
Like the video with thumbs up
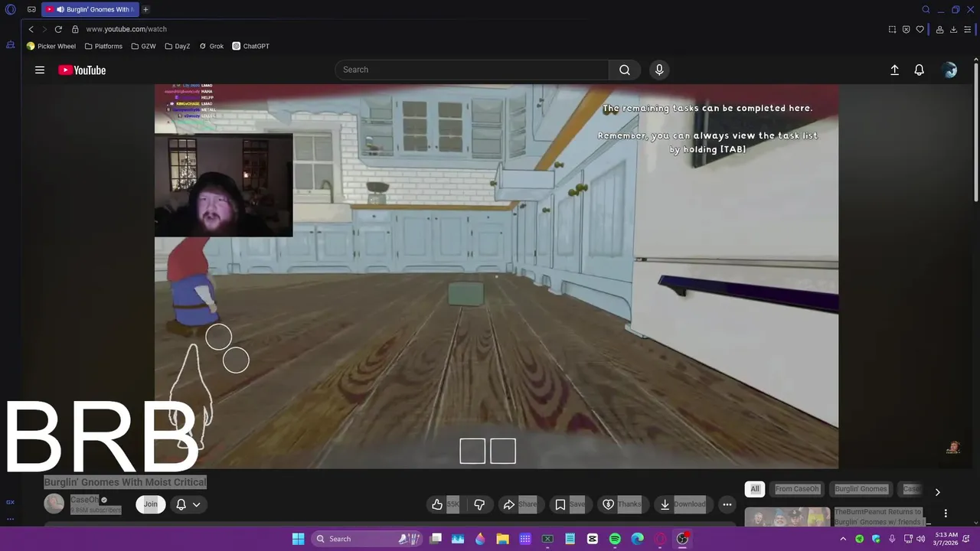coord(445,504)
